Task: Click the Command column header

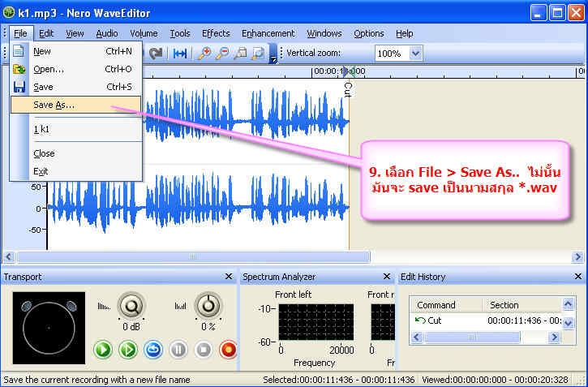Action: tap(446, 305)
